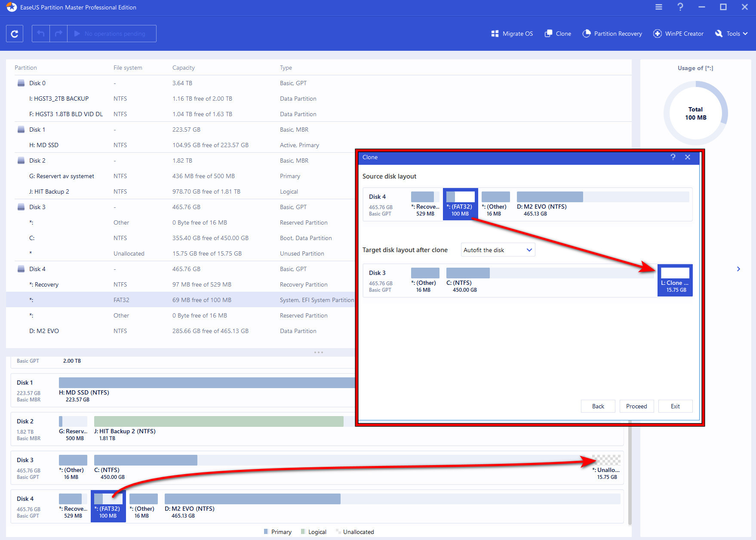Image resolution: width=756 pixels, height=540 pixels.
Task: Click Disk 3 Unallocated 15.75 GB block
Action: (606, 467)
